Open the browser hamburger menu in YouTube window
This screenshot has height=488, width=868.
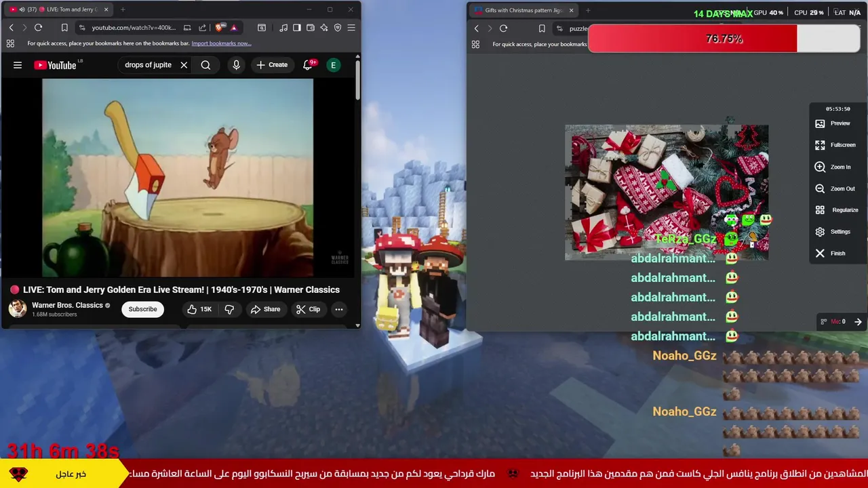click(x=351, y=28)
